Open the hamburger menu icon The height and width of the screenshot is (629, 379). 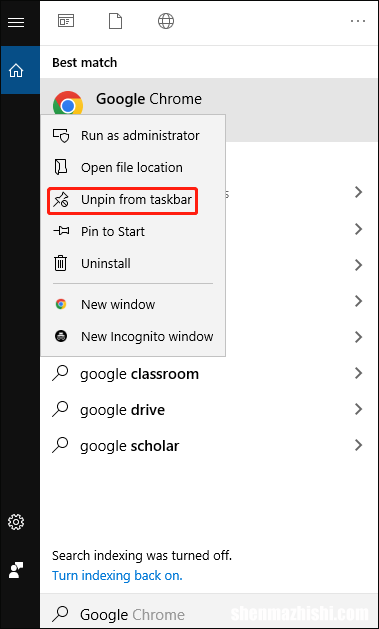[16, 22]
